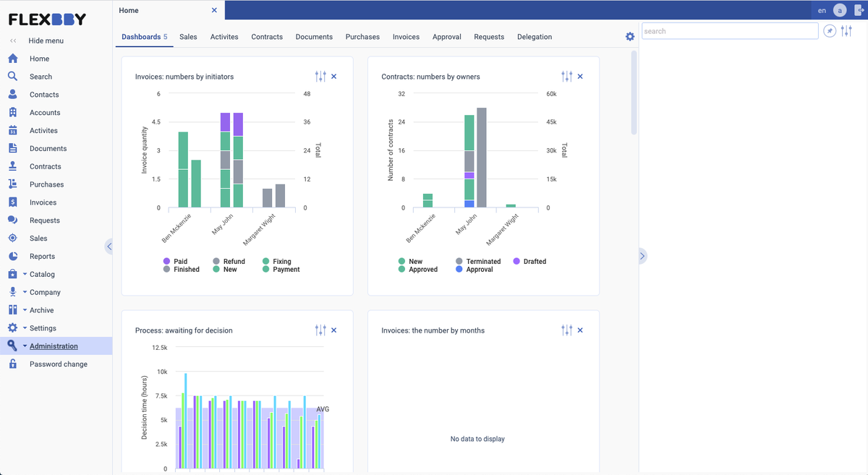Collapse left sidebar with edge chevron

click(109, 247)
